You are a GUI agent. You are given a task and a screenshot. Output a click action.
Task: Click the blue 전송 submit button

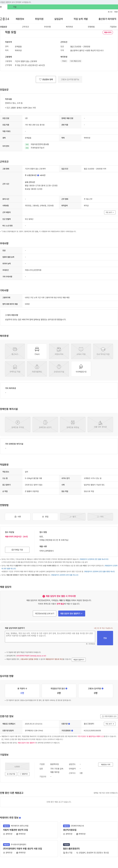(105, 638)
